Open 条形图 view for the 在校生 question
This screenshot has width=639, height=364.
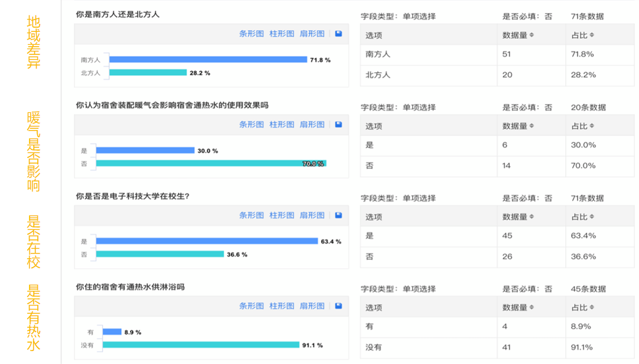pyautogui.click(x=251, y=216)
